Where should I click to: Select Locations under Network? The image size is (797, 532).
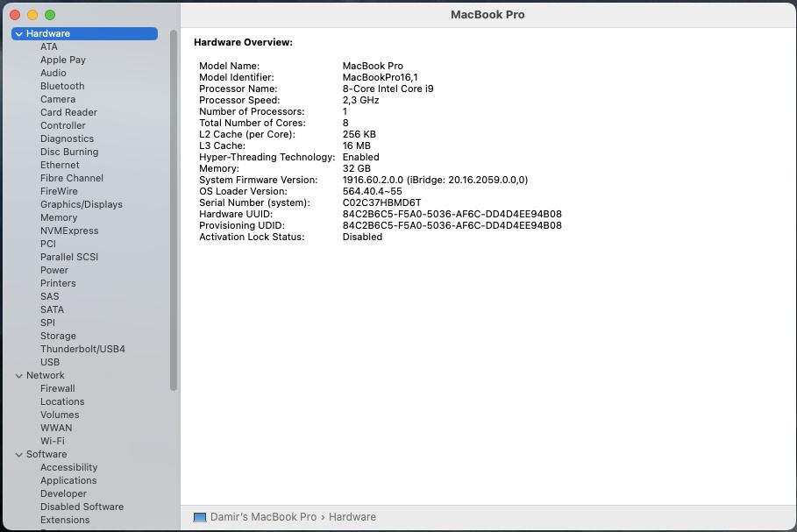[x=62, y=402]
